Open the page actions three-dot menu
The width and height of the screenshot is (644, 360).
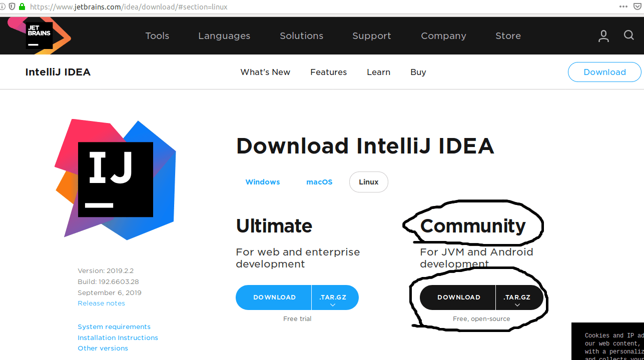623,6
